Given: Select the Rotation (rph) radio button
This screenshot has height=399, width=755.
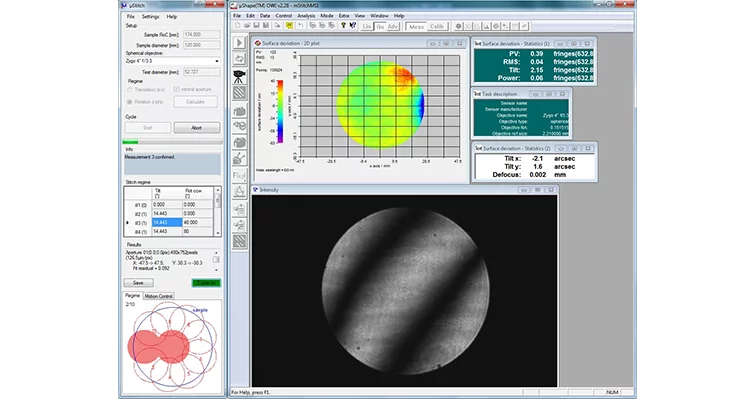Looking at the screenshot, I should click(x=130, y=102).
